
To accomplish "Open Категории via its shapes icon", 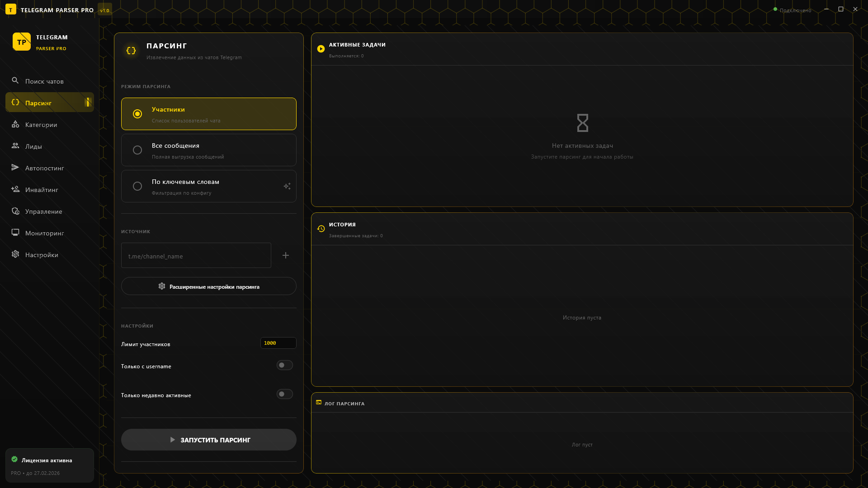I will click(15, 124).
